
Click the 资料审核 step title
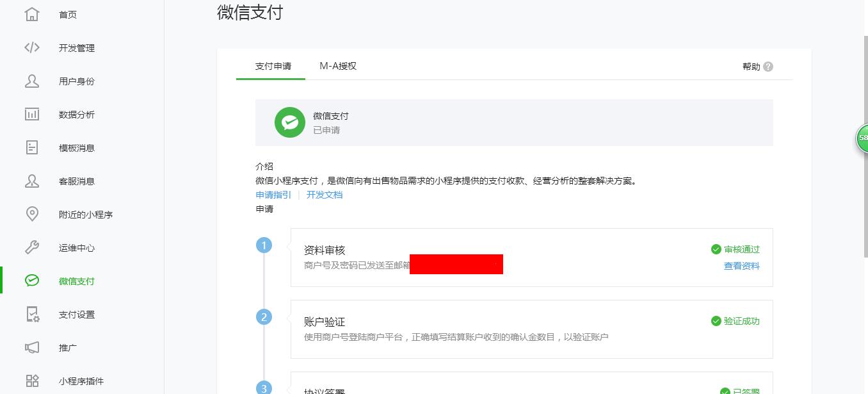point(325,250)
